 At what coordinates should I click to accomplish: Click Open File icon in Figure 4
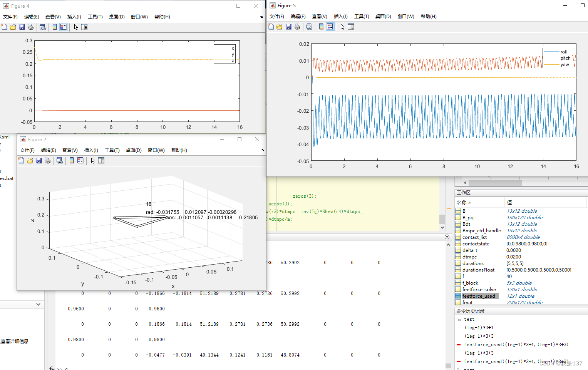tap(13, 27)
